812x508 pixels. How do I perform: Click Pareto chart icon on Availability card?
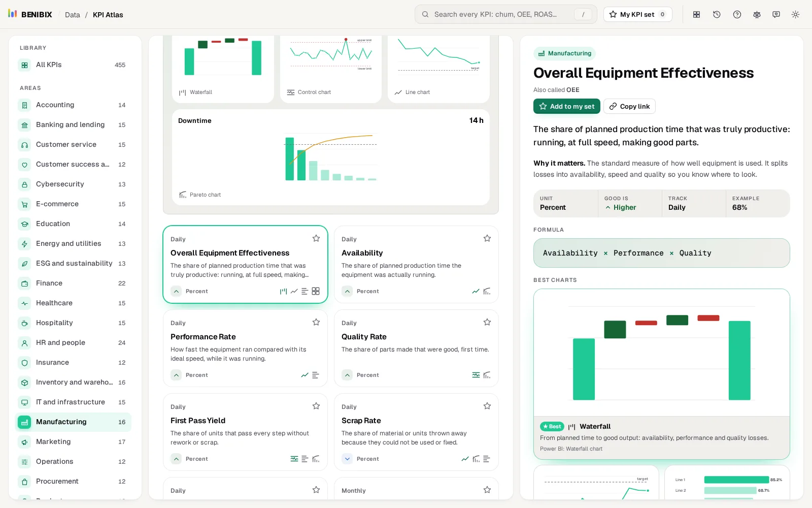487,291
